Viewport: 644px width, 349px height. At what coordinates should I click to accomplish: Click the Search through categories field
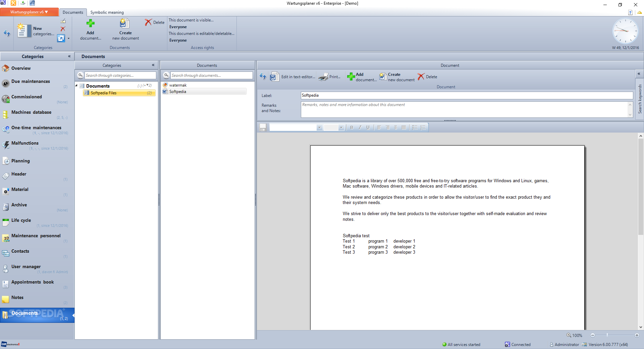(120, 76)
